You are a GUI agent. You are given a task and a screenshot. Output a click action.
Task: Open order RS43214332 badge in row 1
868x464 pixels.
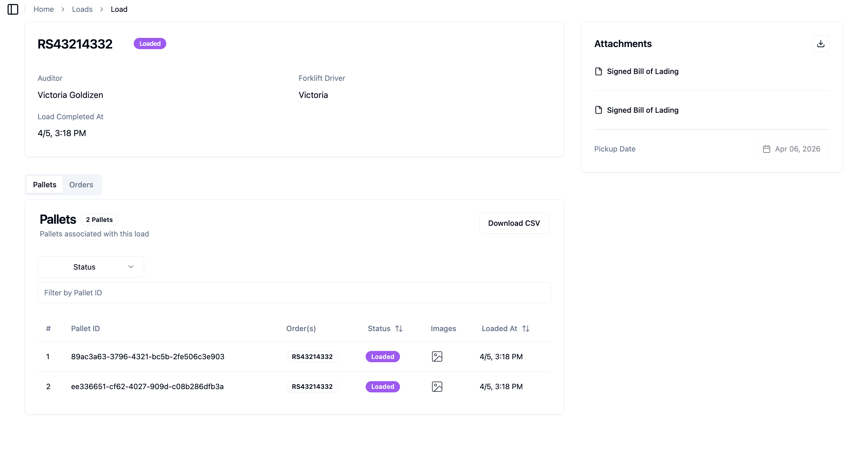(312, 357)
